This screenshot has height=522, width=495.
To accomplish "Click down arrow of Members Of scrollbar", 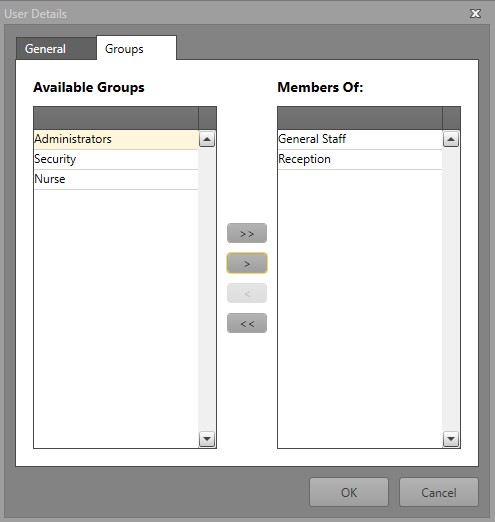I will [451, 439].
